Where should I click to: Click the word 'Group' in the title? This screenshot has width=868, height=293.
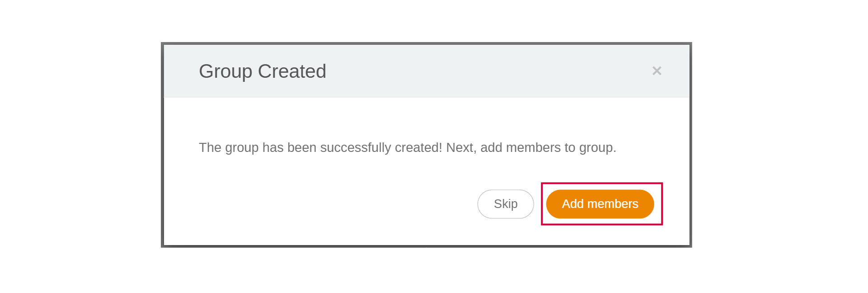tap(225, 71)
